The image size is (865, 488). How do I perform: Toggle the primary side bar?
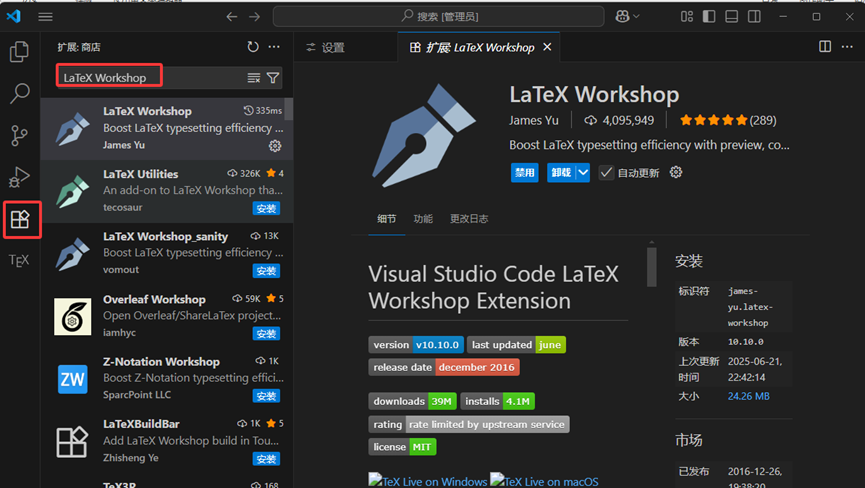click(x=709, y=17)
